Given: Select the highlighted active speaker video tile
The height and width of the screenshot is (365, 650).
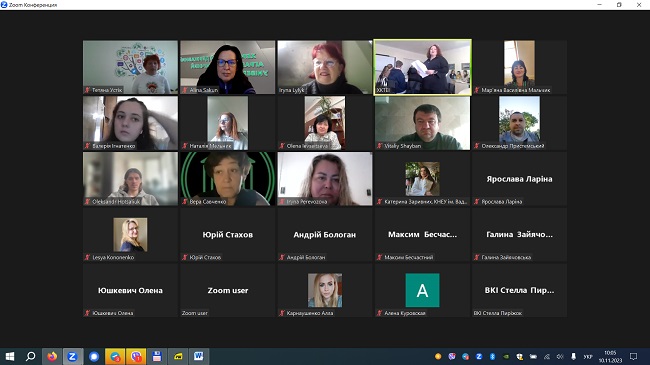Looking at the screenshot, I should click(x=422, y=67).
